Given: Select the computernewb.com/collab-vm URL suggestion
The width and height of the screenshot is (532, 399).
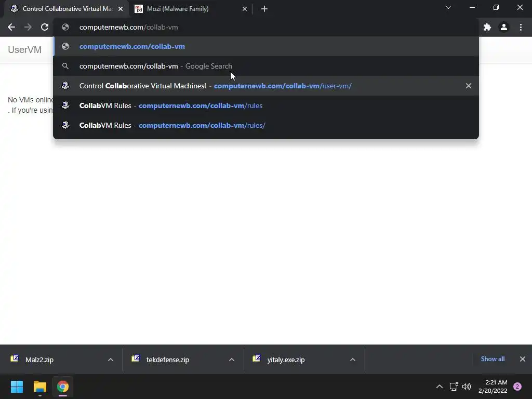Looking at the screenshot, I should (266, 46).
